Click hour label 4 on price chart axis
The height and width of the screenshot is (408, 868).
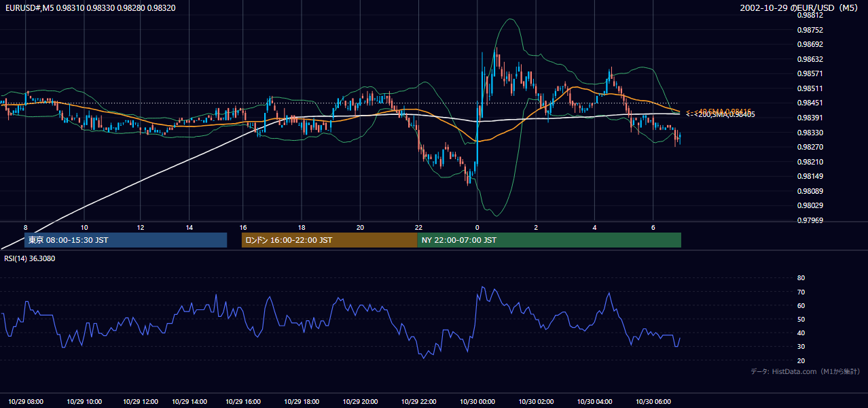point(594,227)
